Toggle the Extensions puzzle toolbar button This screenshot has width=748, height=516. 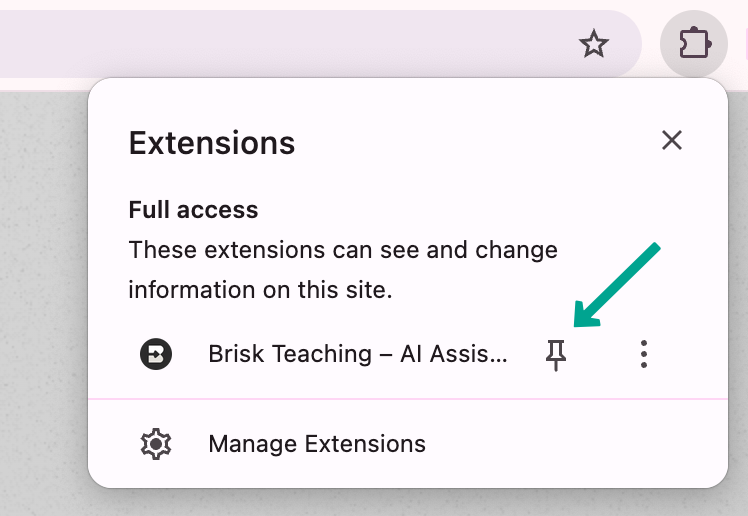click(693, 44)
